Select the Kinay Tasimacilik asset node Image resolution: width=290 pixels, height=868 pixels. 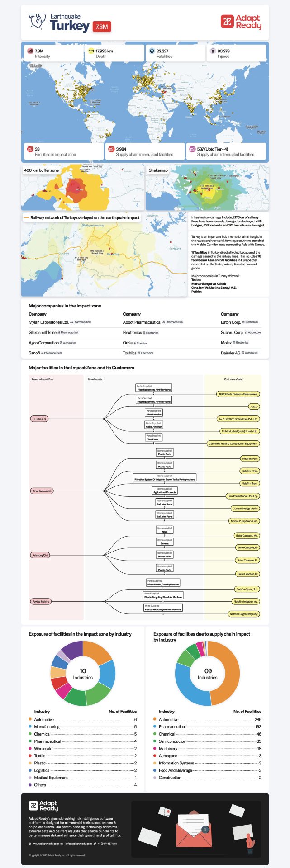tap(42, 491)
